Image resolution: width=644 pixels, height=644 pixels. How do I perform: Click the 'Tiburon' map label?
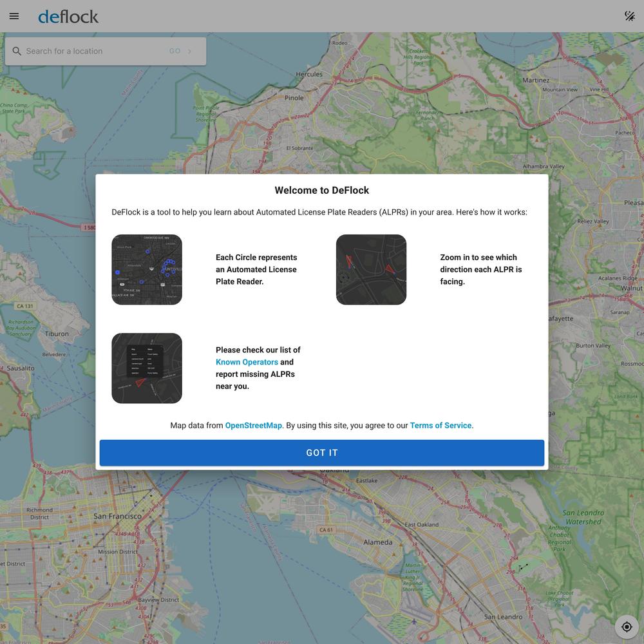[x=57, y=334]
